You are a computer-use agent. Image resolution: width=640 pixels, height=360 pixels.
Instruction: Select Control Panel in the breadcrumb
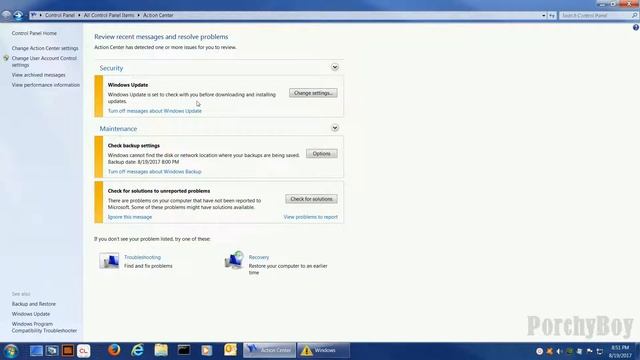[x=60, y=15]
